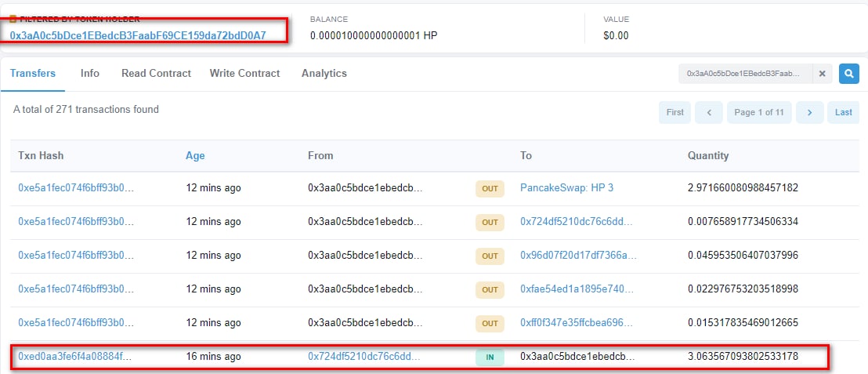This screenshot has height=374, width=868.
Task: Click the Page 1 of 11 indicator
Action: [759, 112]
